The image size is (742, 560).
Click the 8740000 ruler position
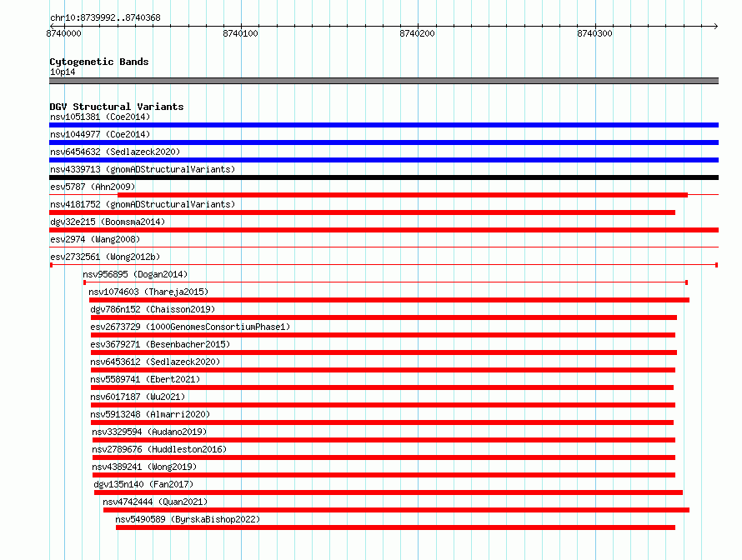click(x=64, y=33)
